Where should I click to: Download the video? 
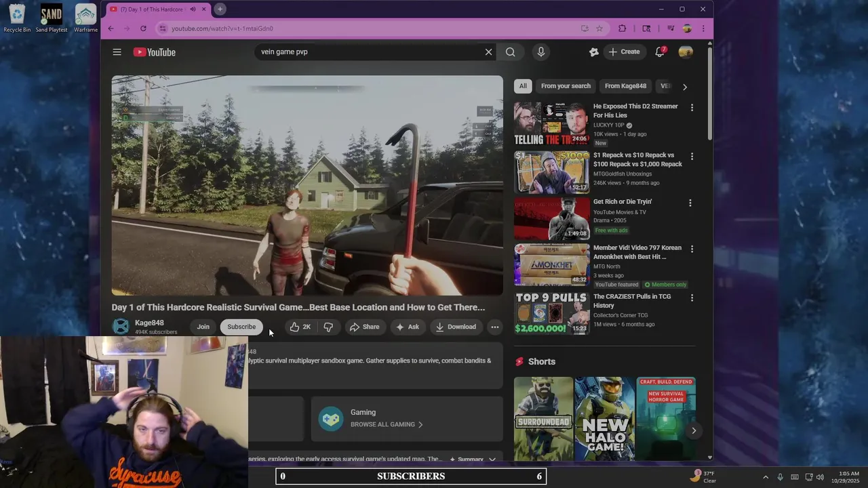point(456,327)
